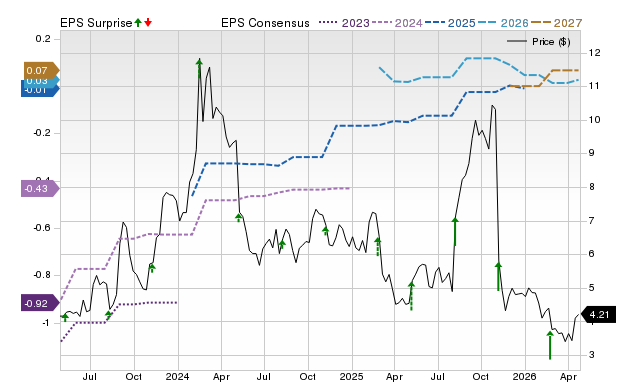Image resolution: width=640 pixels, height=382 pixels.
Task: Click the -0.2 label on the EPS axis
Action: pos(42,133)
